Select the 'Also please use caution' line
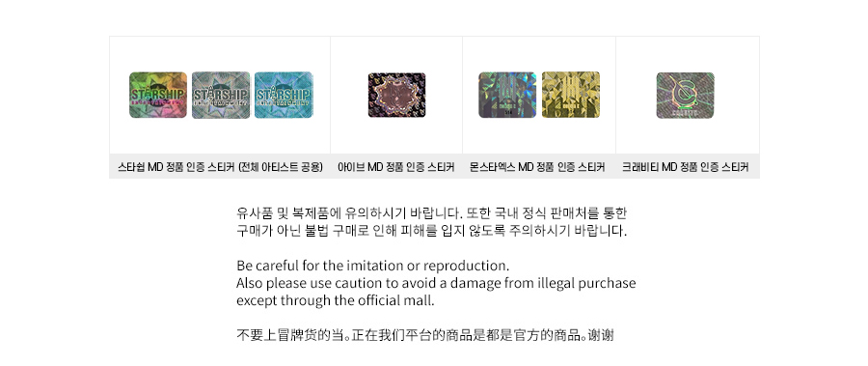Viewport: 868px width, 366px height. (436, 283)
